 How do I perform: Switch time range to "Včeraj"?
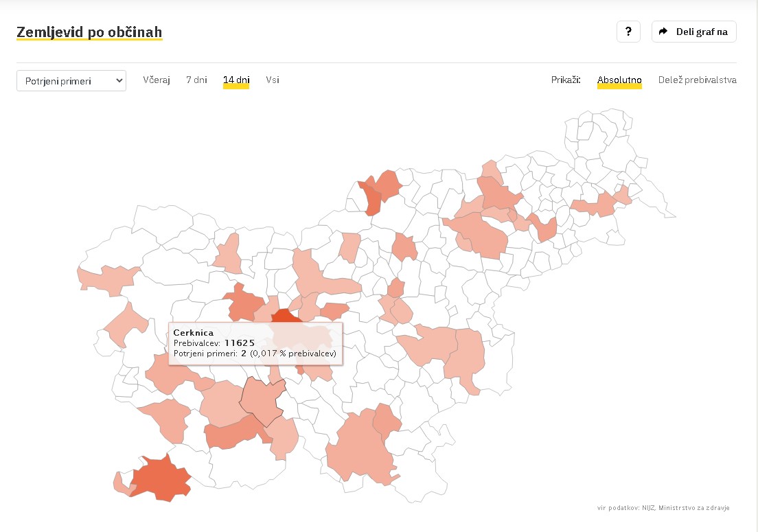[157, 80]
